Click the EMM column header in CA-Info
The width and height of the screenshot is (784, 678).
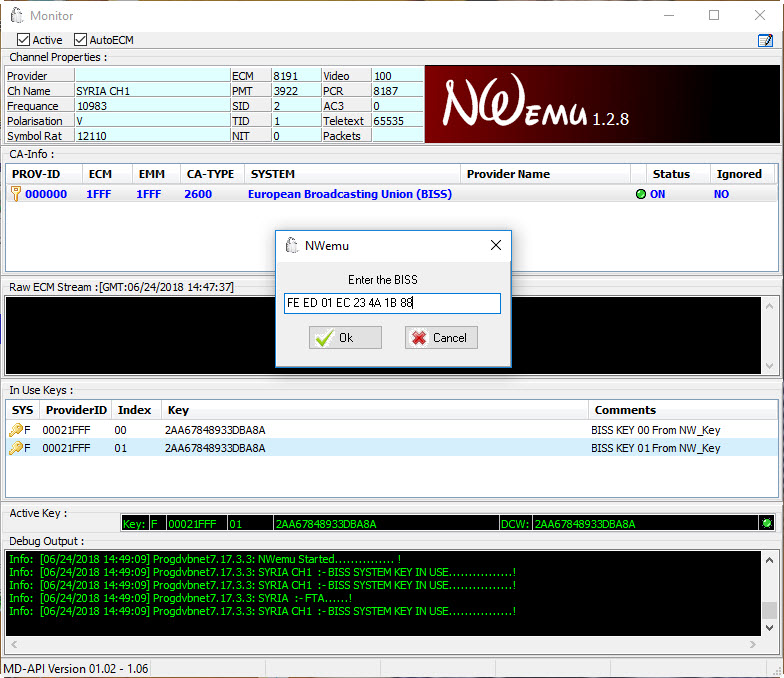pyautogui.click(x=156, y=174)
